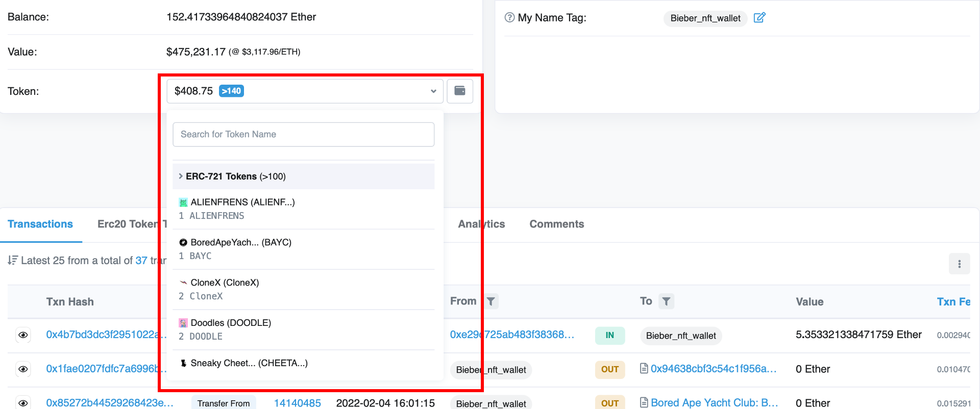Click the Bieber_nft_wallet name tag badge
The width and height of the screenshot is (980, 409).
(x=705, y=18)
